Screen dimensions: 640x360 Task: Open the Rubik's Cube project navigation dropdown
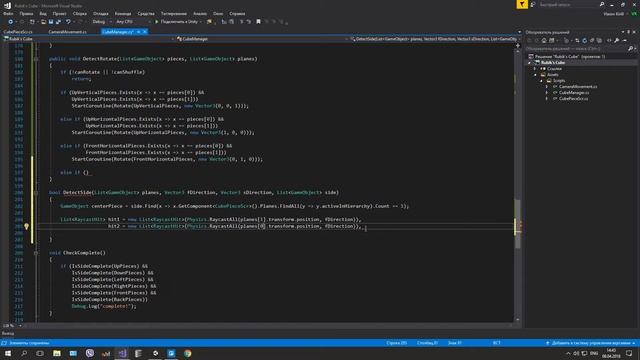[x=87, y=39]
